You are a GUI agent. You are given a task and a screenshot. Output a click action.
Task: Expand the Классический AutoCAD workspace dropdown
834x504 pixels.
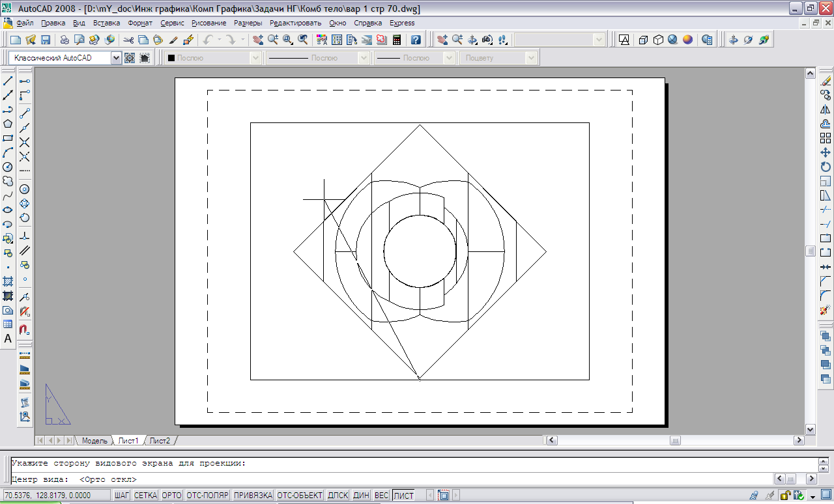[x=116, y=58]
